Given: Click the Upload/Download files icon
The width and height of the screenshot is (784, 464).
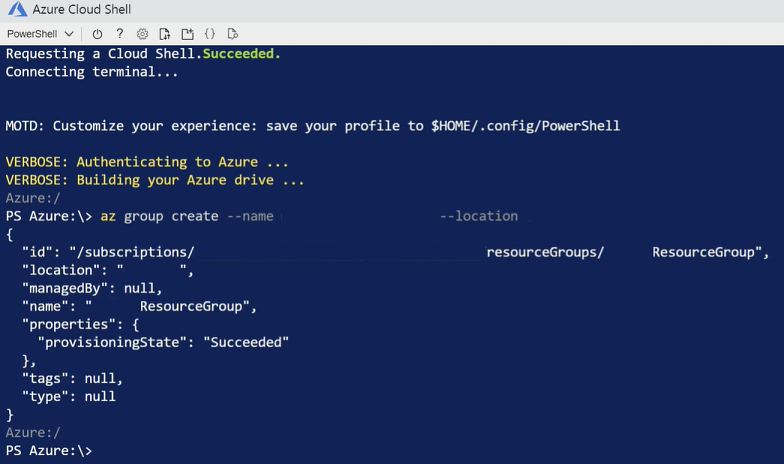Looking at the screenshot, I should point(164,34).
